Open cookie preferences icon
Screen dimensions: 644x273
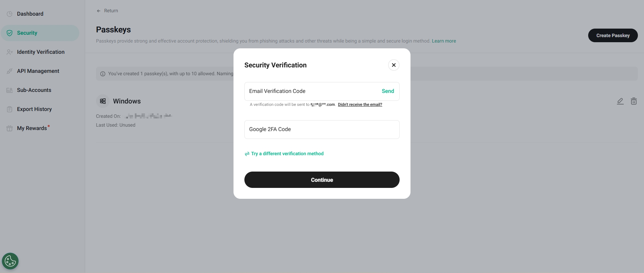coord(10,261)
